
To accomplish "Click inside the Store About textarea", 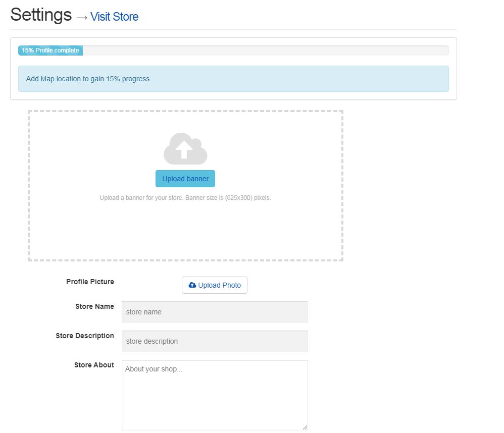I will tap(215, 395).
